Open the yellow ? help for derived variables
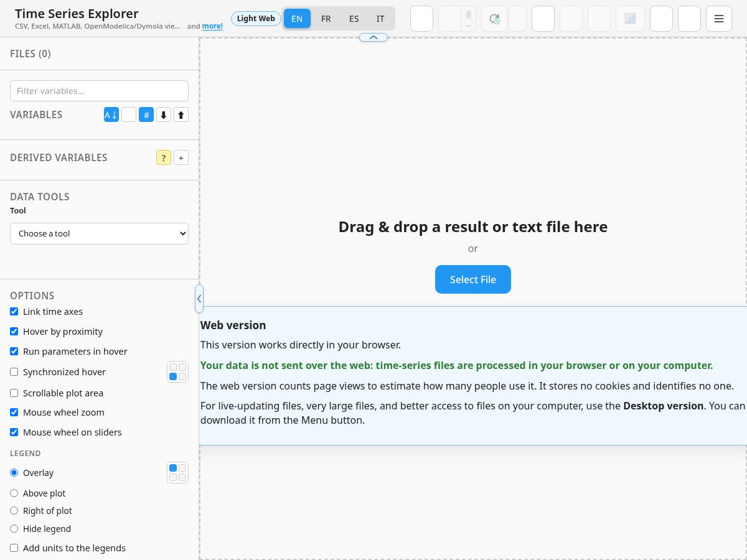 point(164,157)
